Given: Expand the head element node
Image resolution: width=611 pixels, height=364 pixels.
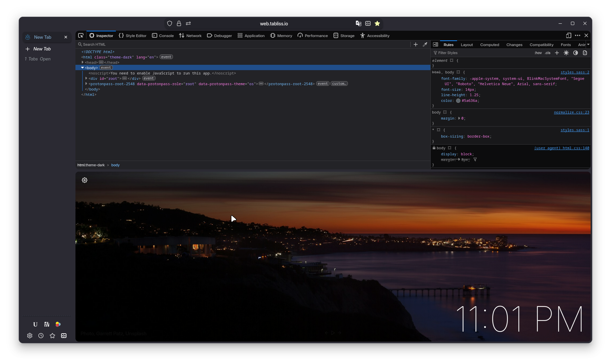Looking at the screenshot, I should click(x=82, y=62).
